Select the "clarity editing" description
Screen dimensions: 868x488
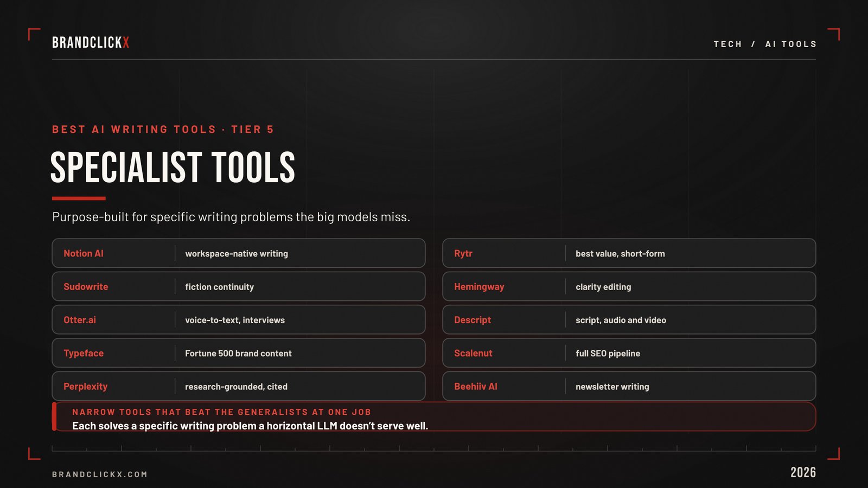(x=603, y=287)
